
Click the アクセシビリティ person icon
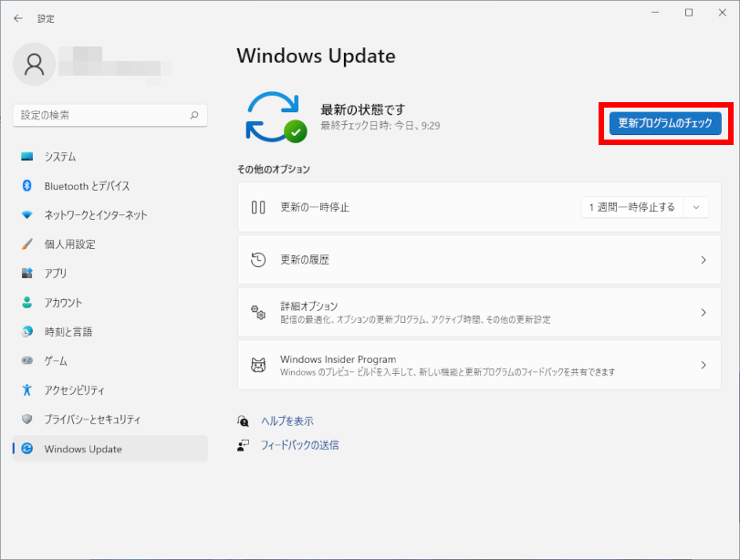pyautogui.click(x=26, y=390)
